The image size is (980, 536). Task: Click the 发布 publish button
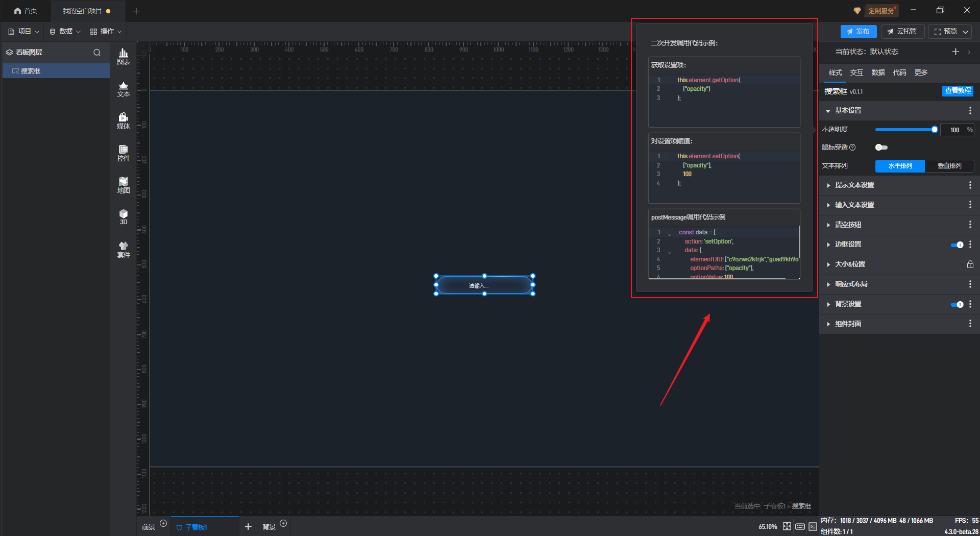pos(858,32)
